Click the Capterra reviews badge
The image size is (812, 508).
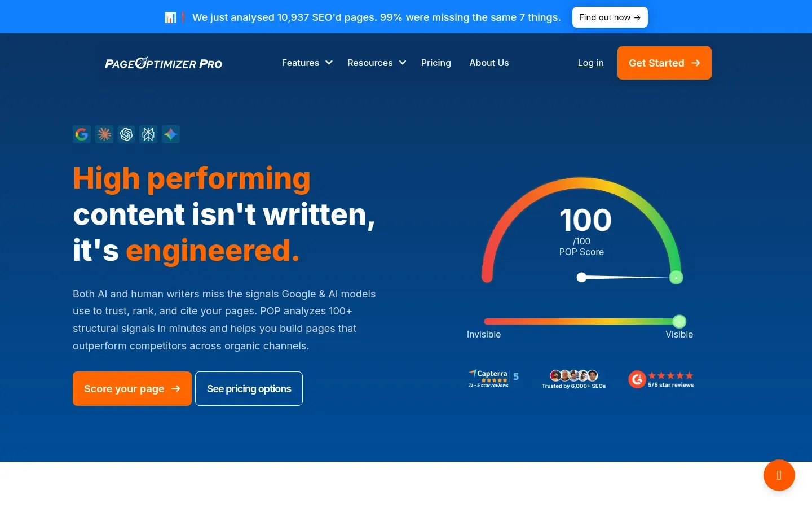(x=493, y=379)
